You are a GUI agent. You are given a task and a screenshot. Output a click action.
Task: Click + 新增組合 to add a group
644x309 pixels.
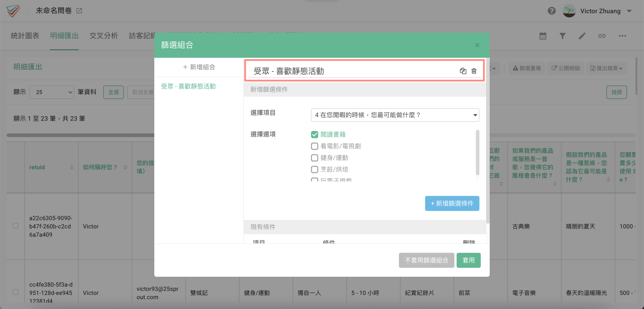tap(199, 67)
